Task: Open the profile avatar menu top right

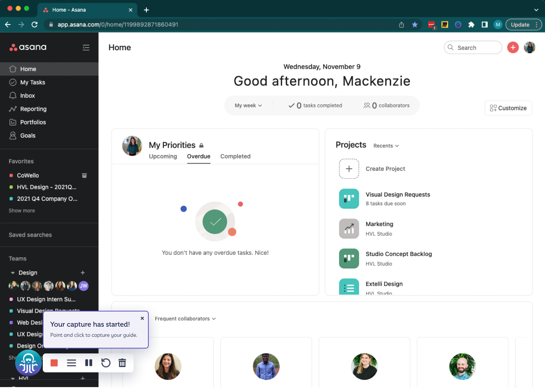Action: point(529,47)
